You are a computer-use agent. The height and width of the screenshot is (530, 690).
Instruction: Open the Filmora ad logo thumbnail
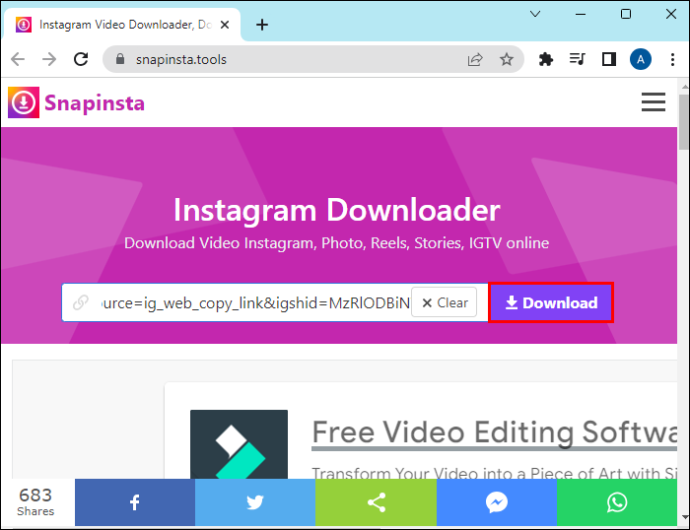point(239,444)
